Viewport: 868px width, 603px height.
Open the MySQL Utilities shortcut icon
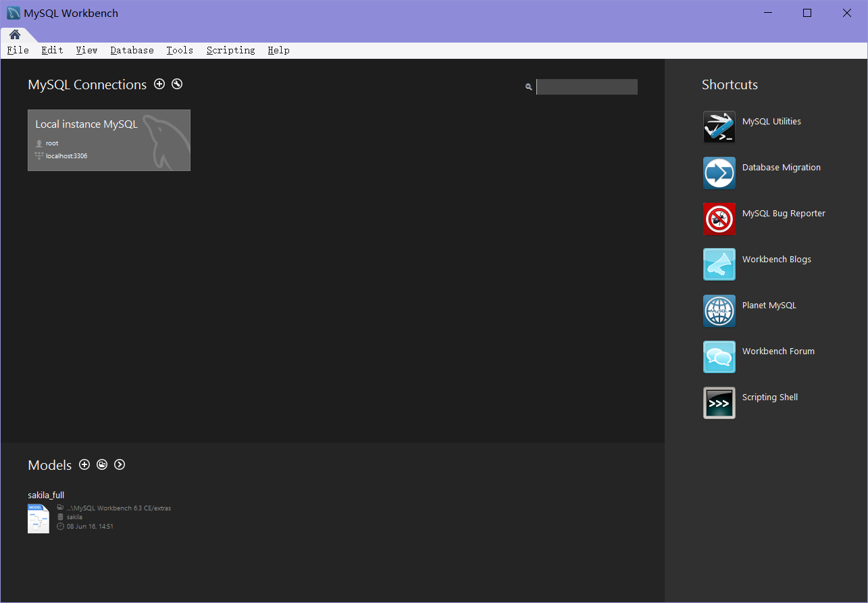coord(719,127)
